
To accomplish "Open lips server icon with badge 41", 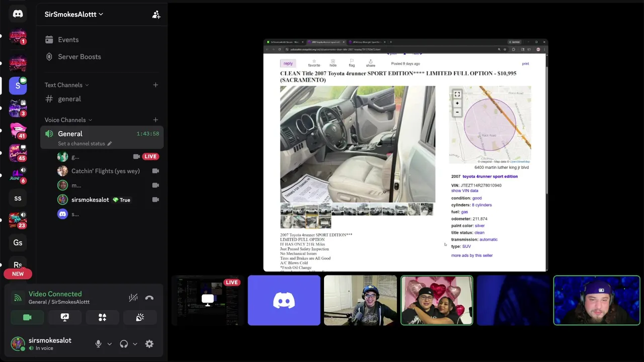I will (x=18, y=130).
